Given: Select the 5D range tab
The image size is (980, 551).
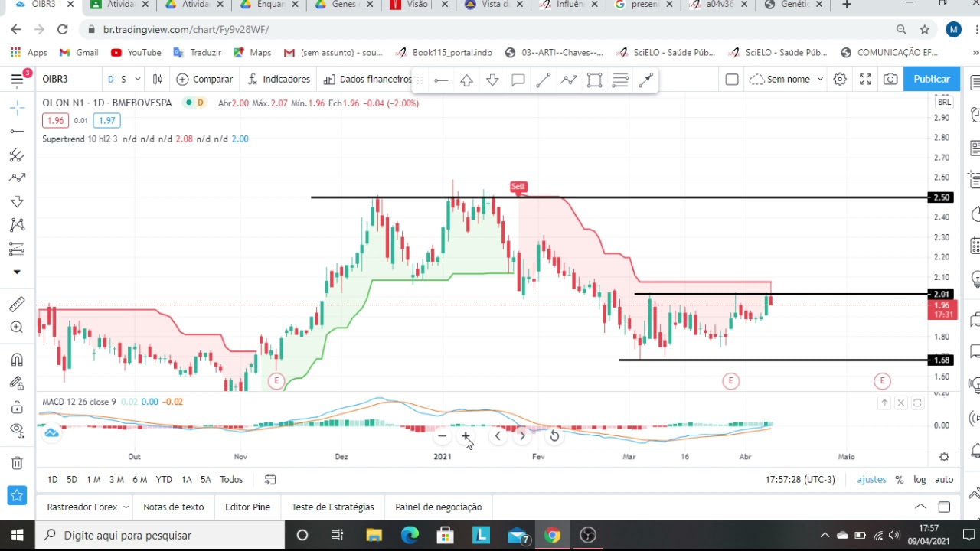Looking at the screenshot, I should pyautogui.click(x=72, y=479).
